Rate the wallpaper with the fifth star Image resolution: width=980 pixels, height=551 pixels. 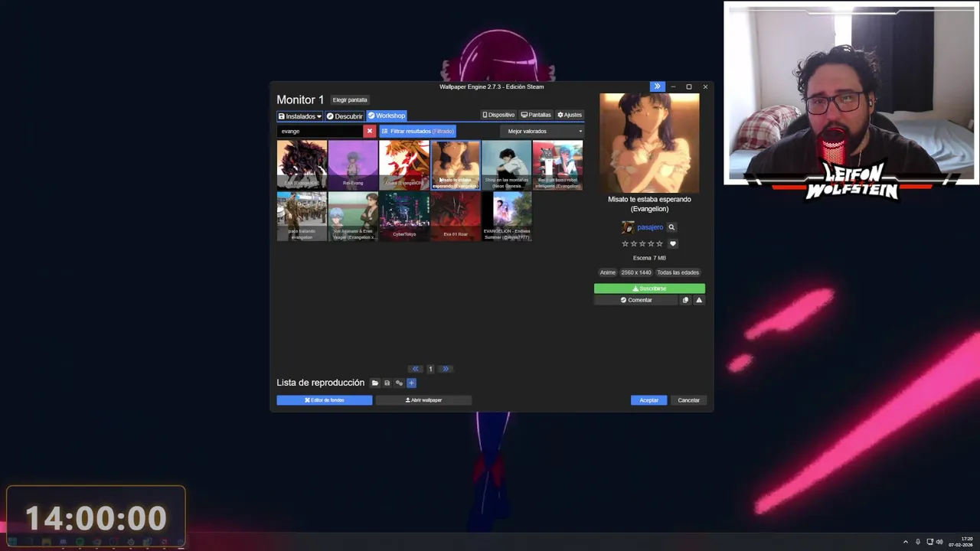(660, 244)
